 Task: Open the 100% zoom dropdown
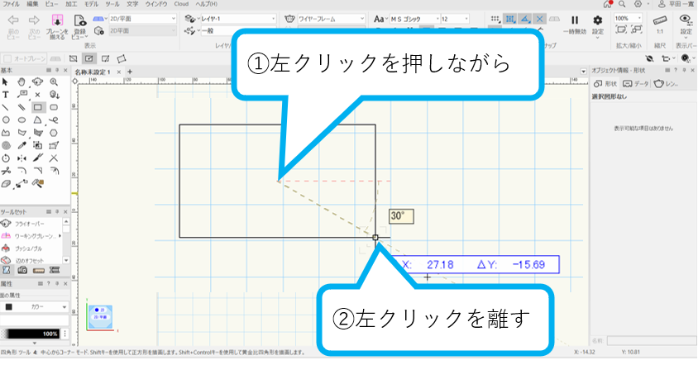(628, 18)
